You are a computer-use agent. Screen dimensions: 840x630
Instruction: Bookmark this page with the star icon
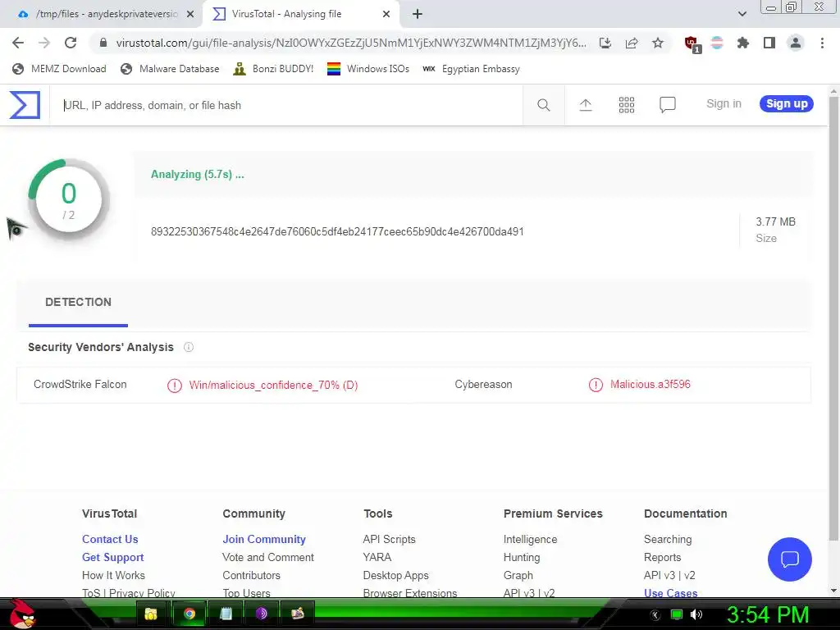[658, 43]
